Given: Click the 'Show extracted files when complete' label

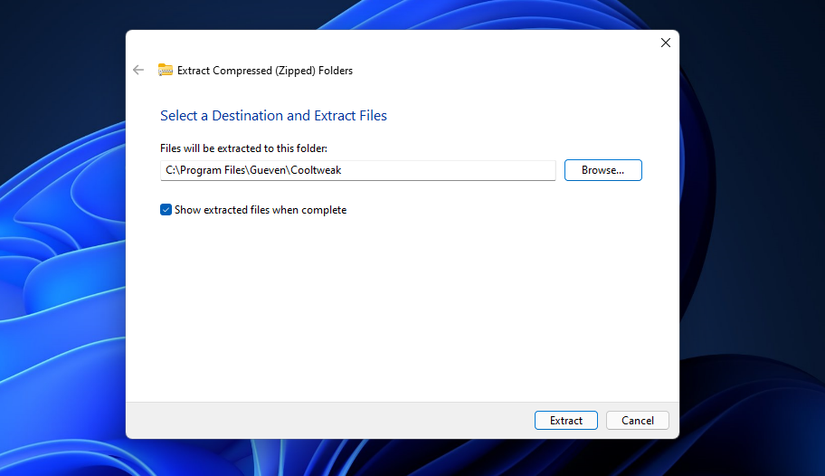Looking at the screenshot, I should coord(260,210).
